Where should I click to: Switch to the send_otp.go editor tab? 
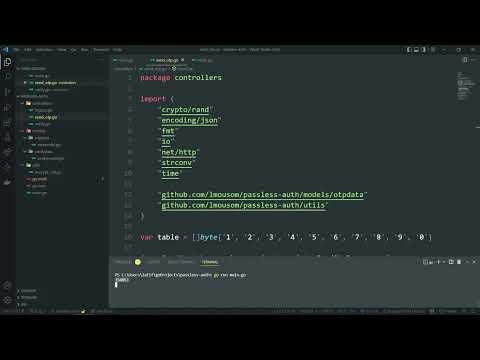[x=167, y=60]
